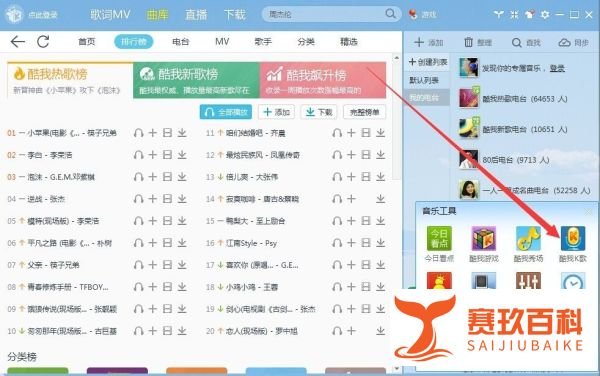Open the 酷我K歌 microphone tool
Screen dimensions: 600x376
(x=572, y=239)
